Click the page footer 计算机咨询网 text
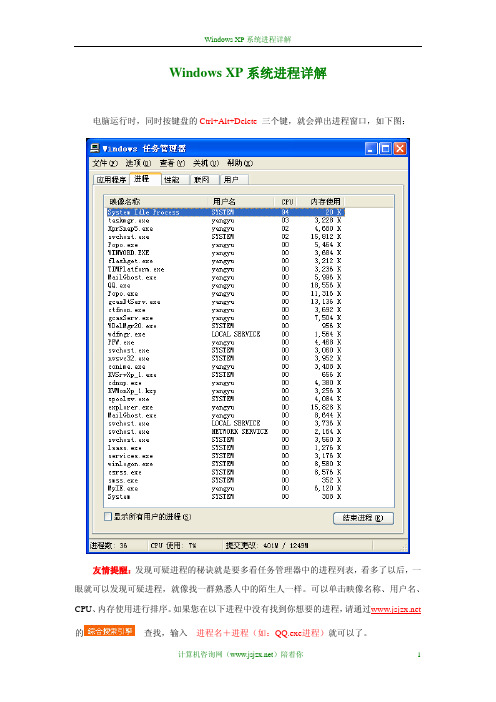 point(241,655)
